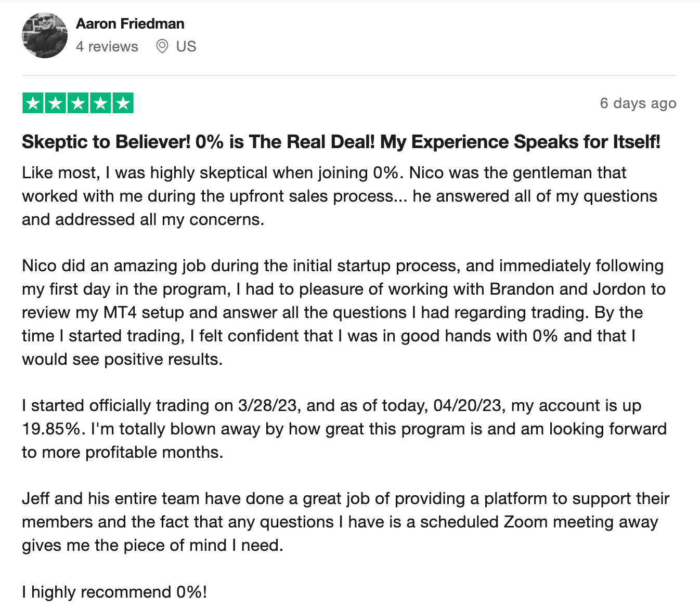Screen dimensions: 700x608
Task: Click the paragraph starting 'Nico did an amazing'
Action: click(x=344, y=313)
